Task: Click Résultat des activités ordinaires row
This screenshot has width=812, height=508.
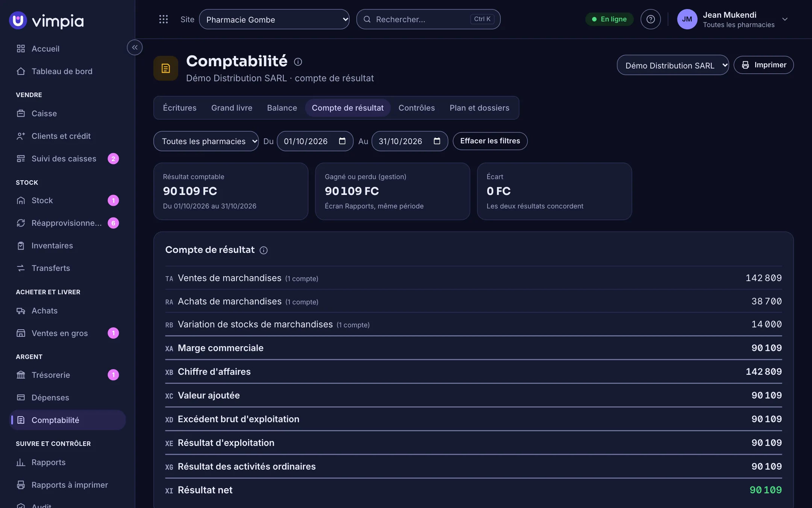Action: [474, 467]
